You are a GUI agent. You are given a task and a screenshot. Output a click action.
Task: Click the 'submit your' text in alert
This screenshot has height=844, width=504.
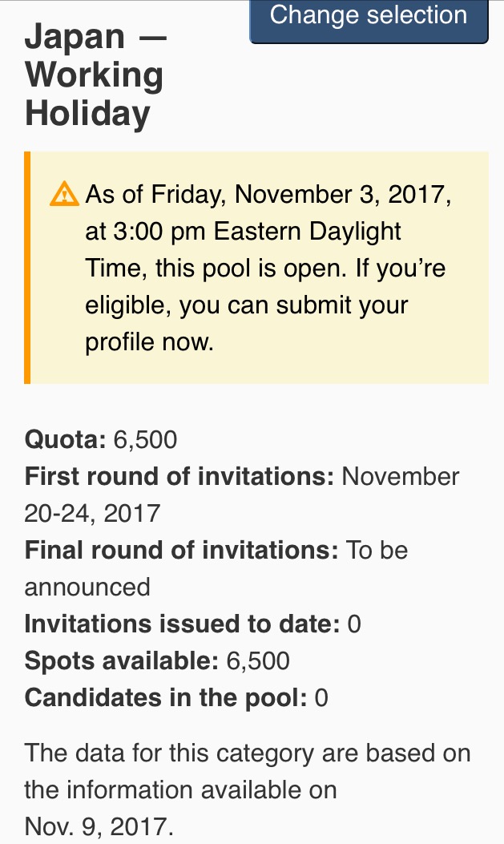click(x=342, y=305)
